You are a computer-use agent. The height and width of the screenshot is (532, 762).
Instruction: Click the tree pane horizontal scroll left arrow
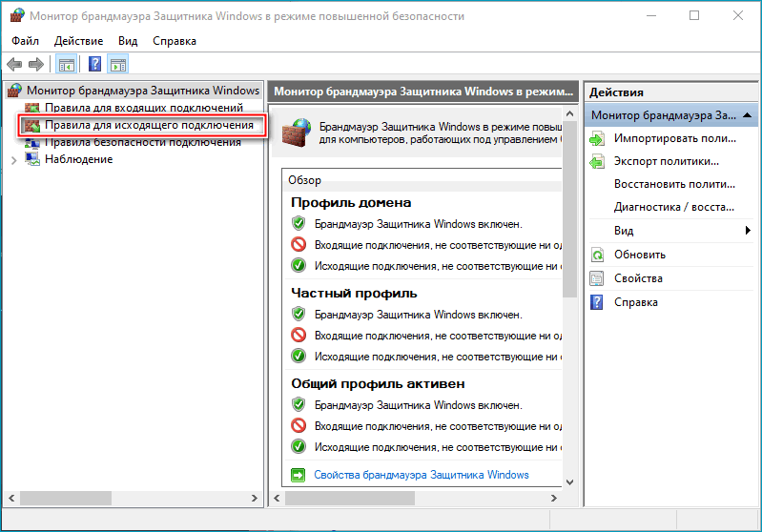point(11,498)
